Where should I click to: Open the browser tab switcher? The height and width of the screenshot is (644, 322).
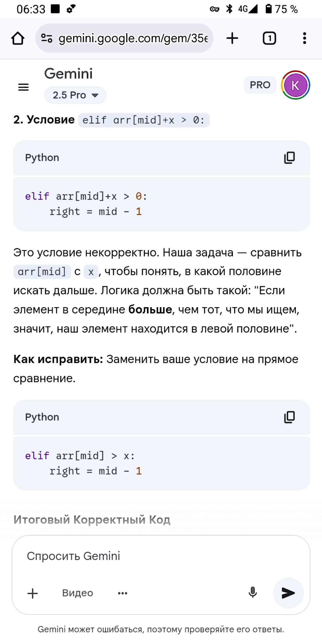[269, 38]
